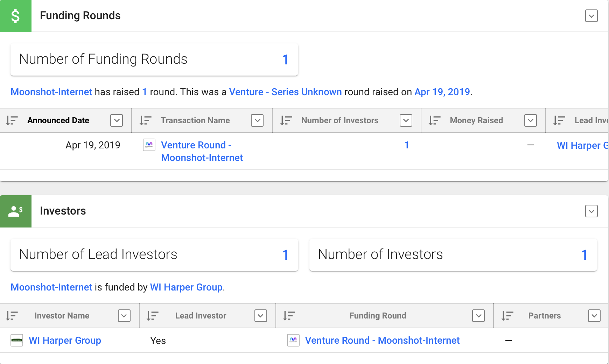Image resolution: width=609 pixels, height=364 pixels.
Task: Click the green dollar Funding Rounds icon
Action: (x=15, y=16)
